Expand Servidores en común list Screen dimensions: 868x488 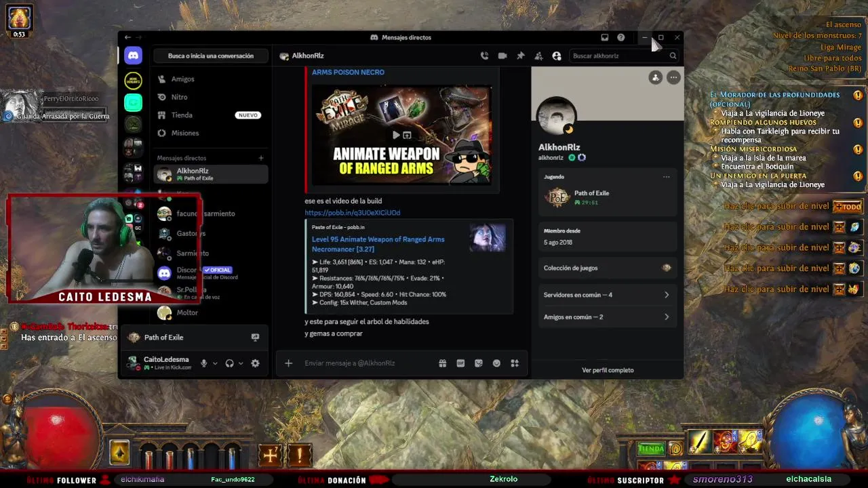[x=606, y=295]
